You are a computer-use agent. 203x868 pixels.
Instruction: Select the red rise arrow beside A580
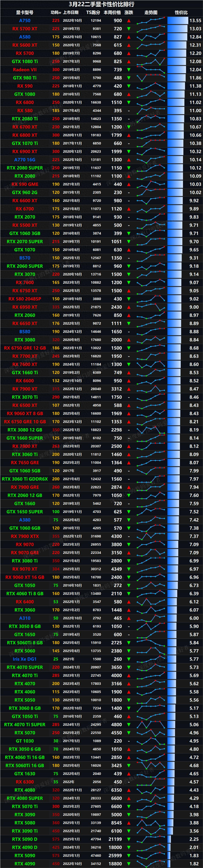(129, 37)
